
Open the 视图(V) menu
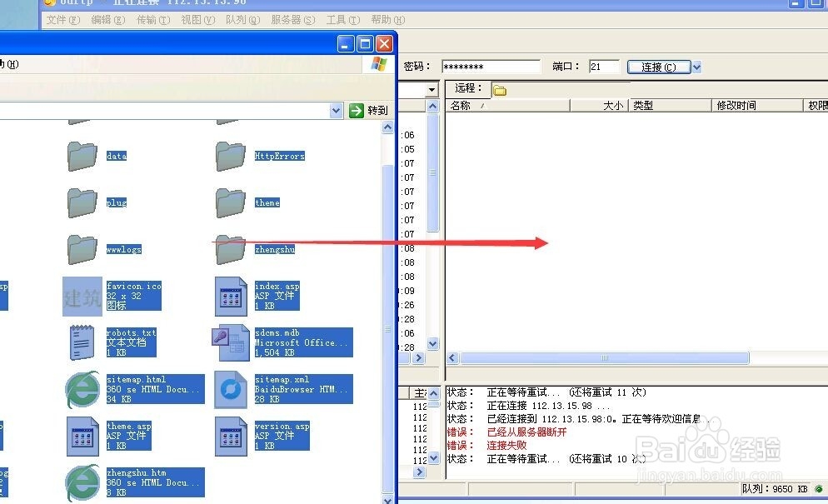[x=198, y=20]
